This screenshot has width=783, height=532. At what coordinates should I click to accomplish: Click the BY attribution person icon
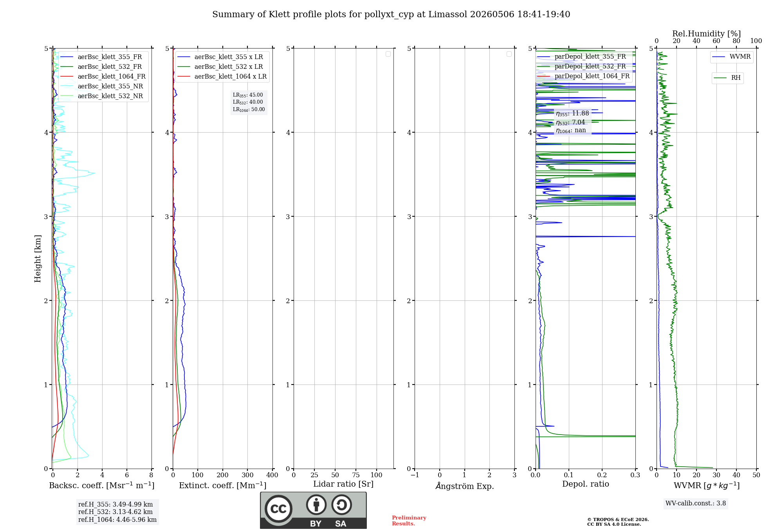click(x=316, y=505)
